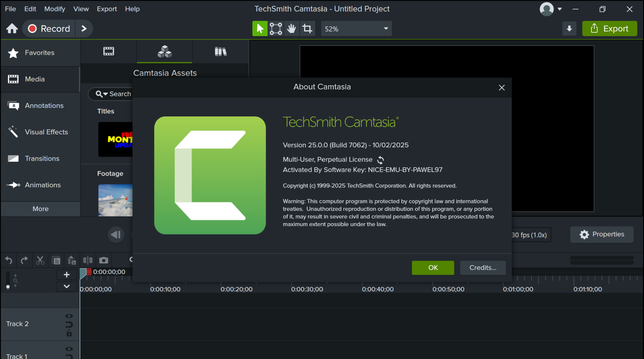The width and height of the screenshot is (644, 359).
Task: Click the Split icon in the timeline toolbar
Action: coord(88,260)
